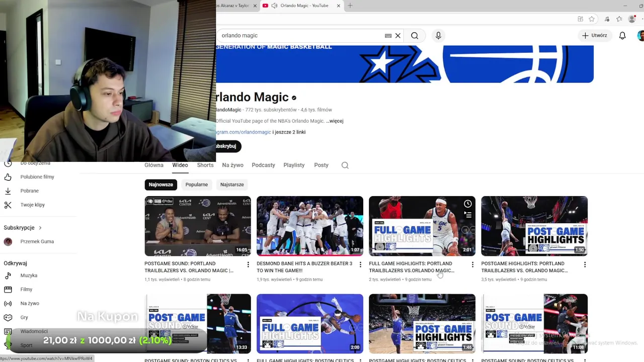
Task: Open more options for Postgame Highlights Portland
Action: [584, 264]
